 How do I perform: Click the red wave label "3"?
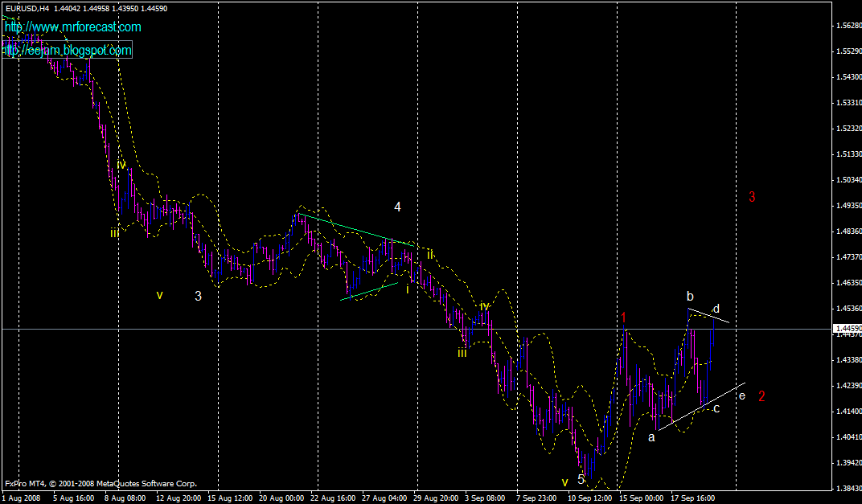[x=752, y=196]
